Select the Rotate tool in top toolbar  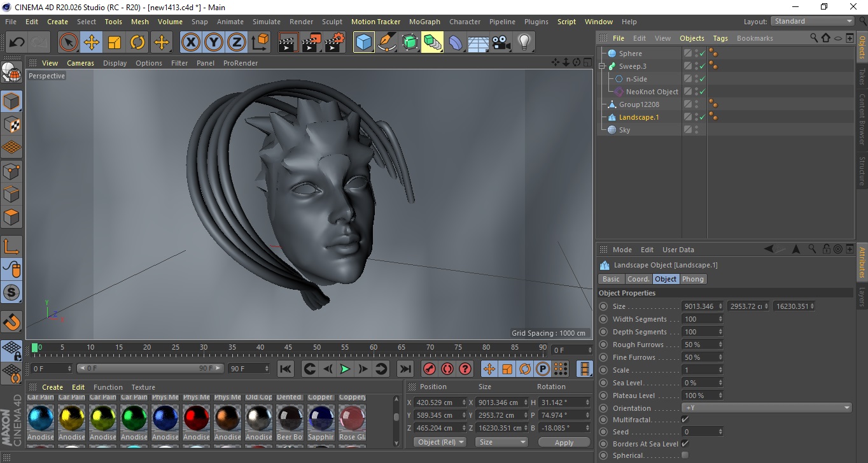(x=137, y=43)
